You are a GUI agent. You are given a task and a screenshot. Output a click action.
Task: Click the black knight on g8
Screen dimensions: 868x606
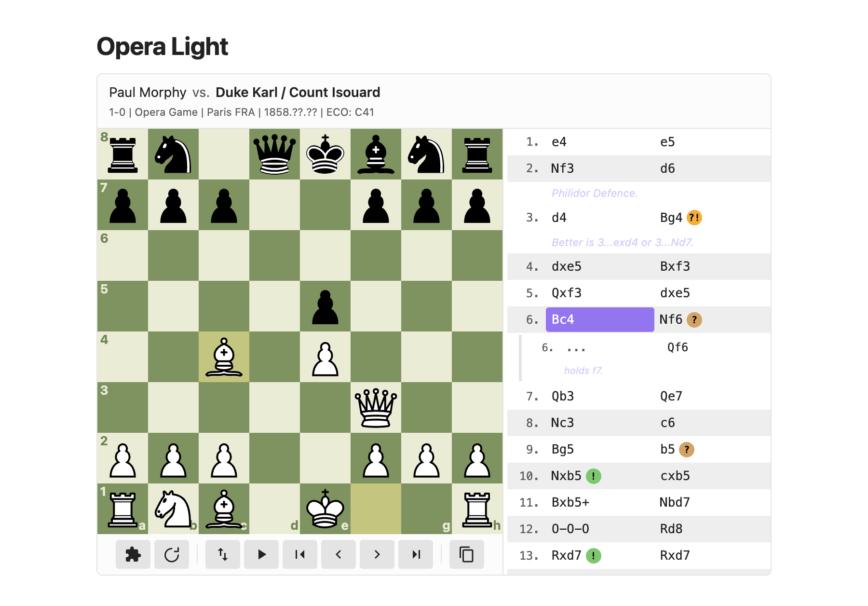point(427,154)
